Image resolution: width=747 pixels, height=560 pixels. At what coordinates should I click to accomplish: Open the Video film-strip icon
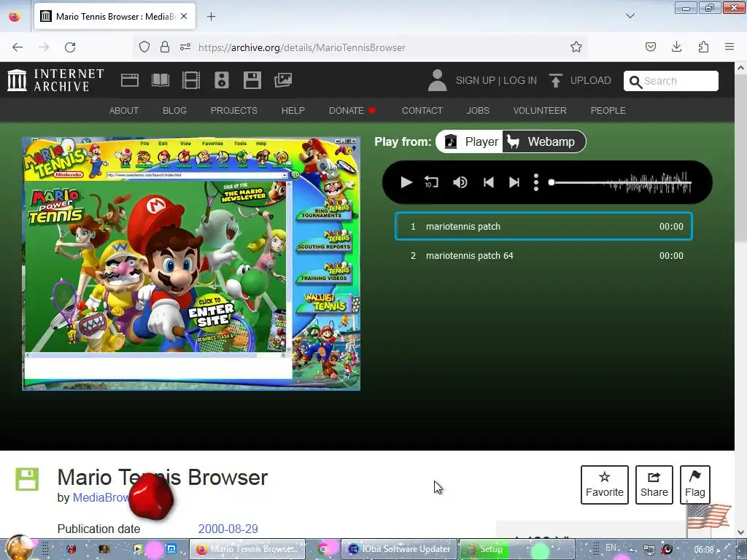[x=191, y=80]
